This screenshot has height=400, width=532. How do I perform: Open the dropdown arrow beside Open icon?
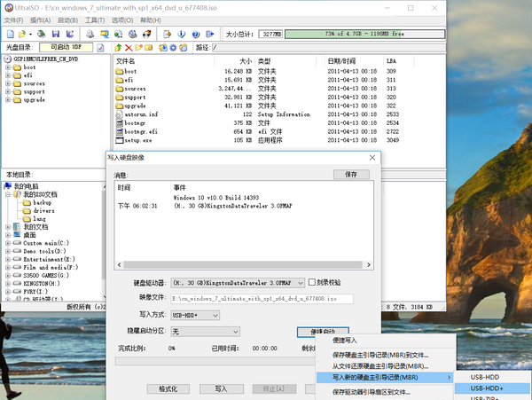[x=30, y=35]
